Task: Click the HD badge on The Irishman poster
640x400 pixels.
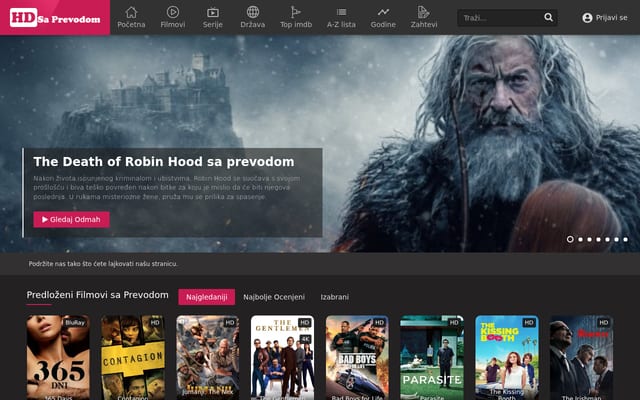Action: click(604, 323)
